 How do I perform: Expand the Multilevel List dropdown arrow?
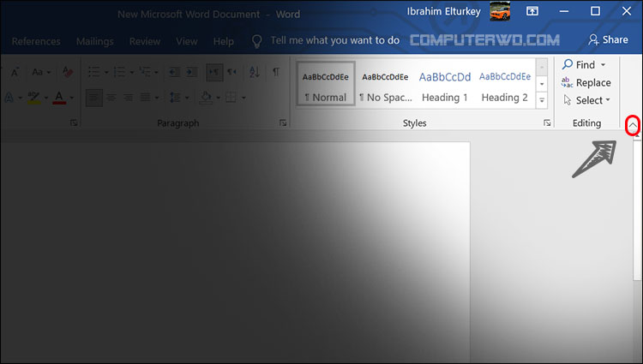(x=156, y=73)
